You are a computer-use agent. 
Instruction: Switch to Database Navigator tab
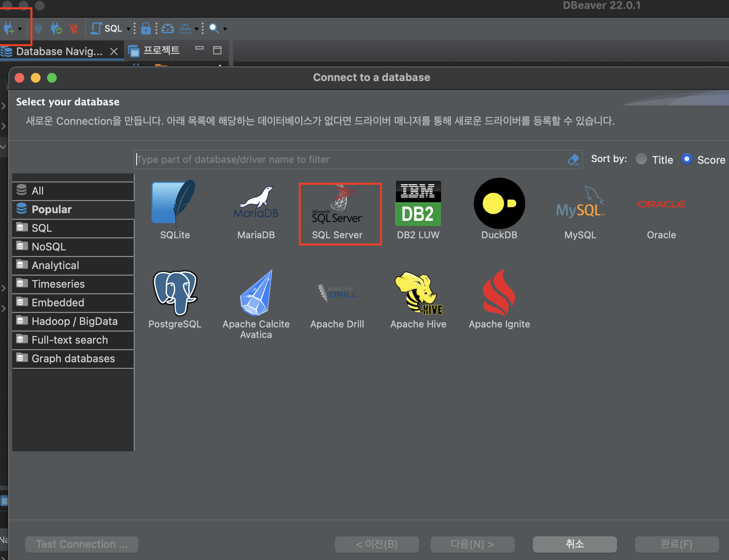pos(59,51)
